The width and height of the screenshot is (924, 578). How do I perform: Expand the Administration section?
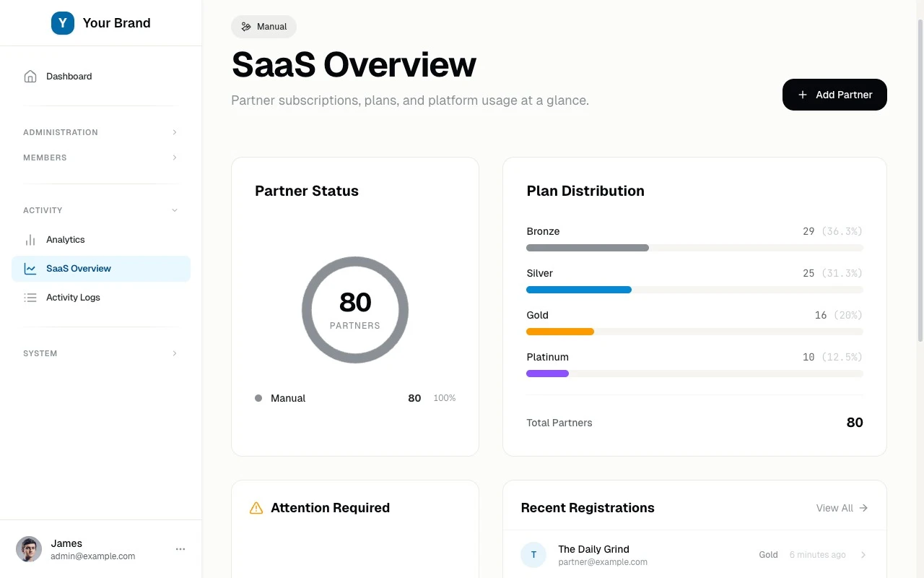[x=101, y=132]
